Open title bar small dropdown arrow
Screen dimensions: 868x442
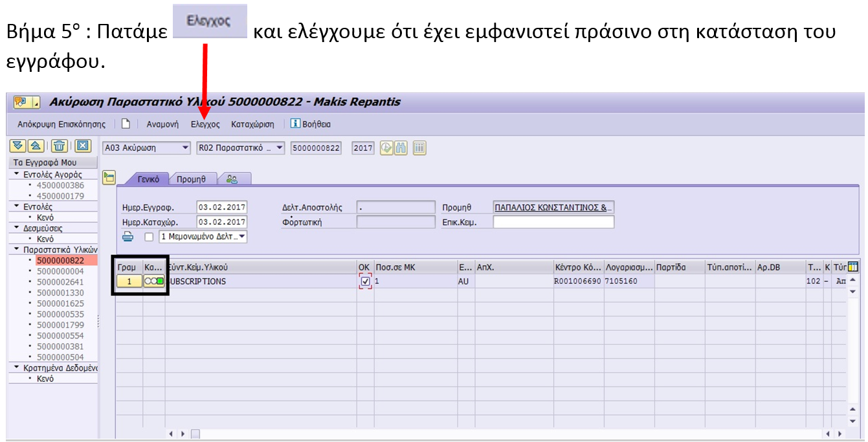pyautogui.click(x=36, y=102)
